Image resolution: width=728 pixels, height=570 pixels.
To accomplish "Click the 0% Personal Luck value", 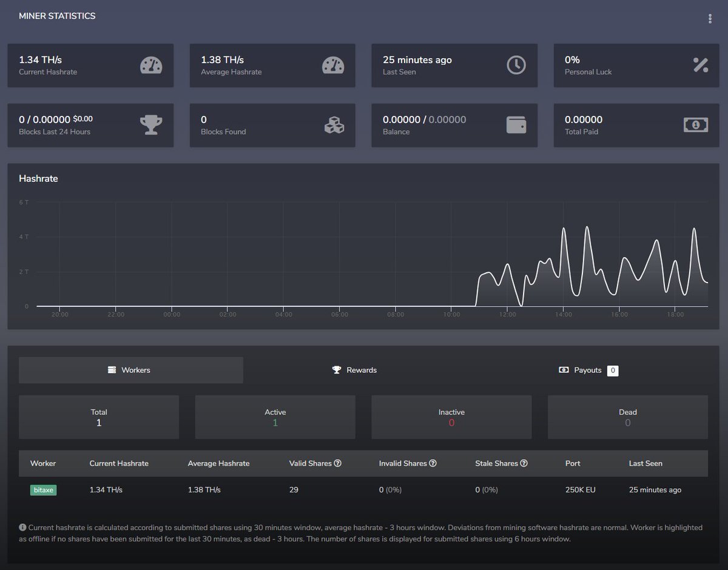I will coord(572,59).
